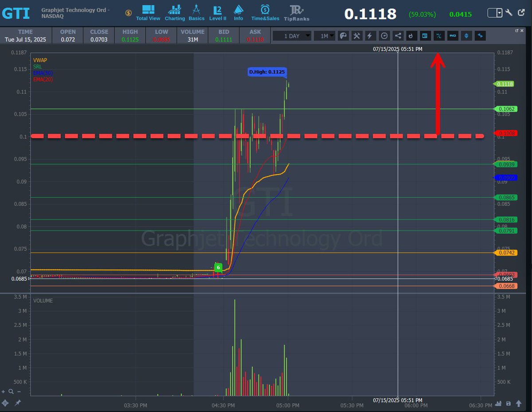Click the BID value 0.1111
Screen dimensions: 532x412
(x=223, y=39)
